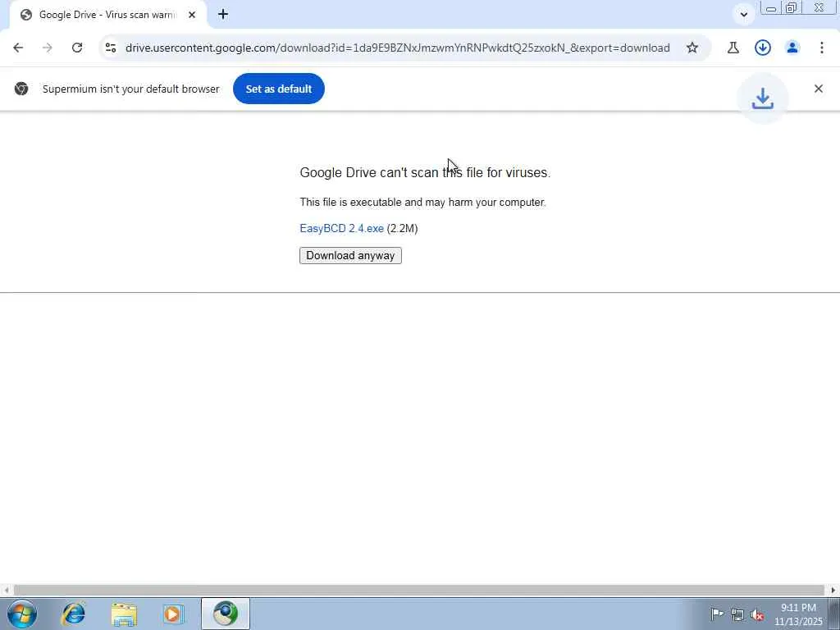Launch Internet Explorer from taskbar
This screenshot has width=840, height=630.
73,614
